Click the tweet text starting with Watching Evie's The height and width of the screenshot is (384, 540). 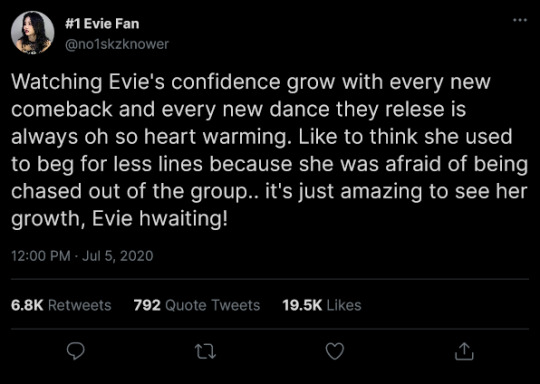[270, 150]
